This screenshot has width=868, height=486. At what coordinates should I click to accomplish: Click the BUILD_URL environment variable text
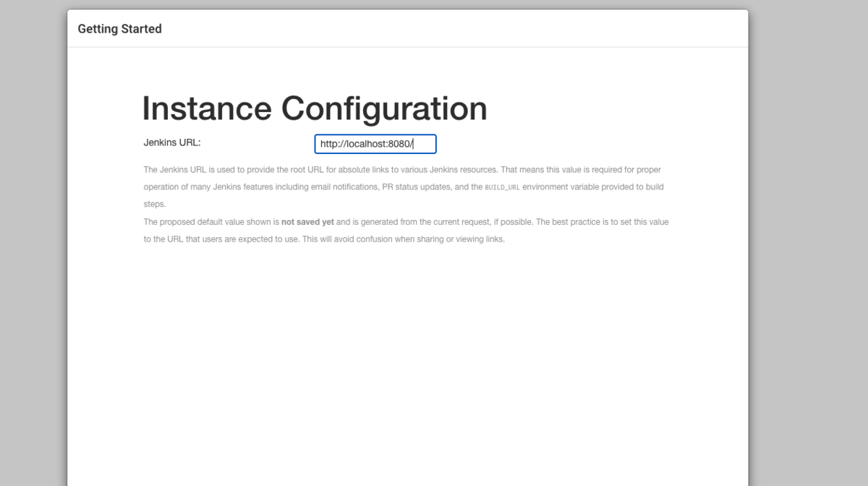(502, 187)
